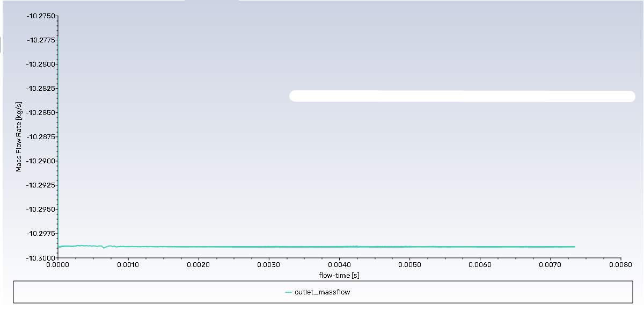Click the dip in the mass flow curve

104,248
